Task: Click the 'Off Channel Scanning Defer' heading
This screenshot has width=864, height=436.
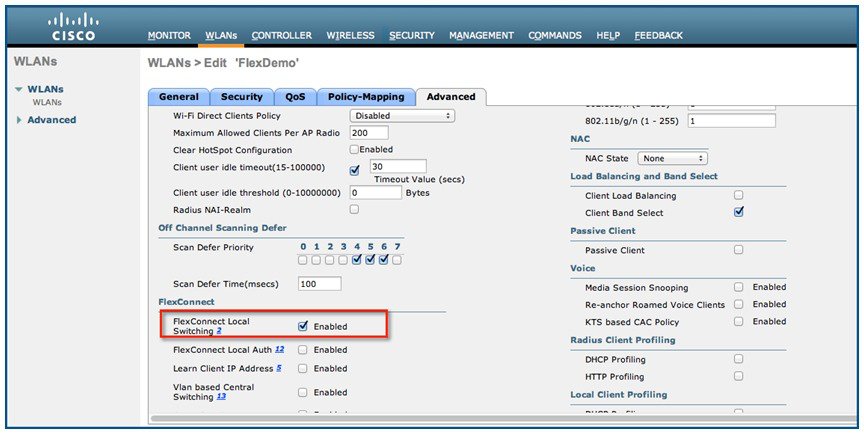Action: pyautogui.click(x=223, y=228)
